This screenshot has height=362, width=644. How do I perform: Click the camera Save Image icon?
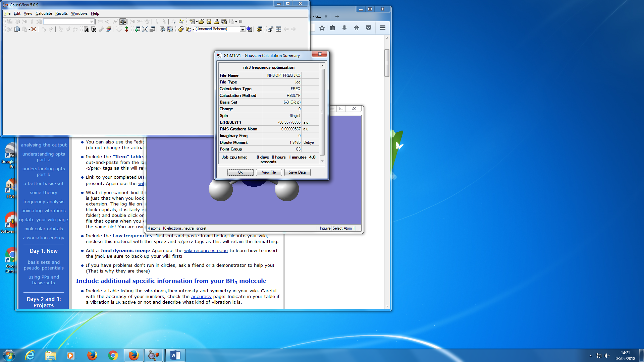(224, 21)
